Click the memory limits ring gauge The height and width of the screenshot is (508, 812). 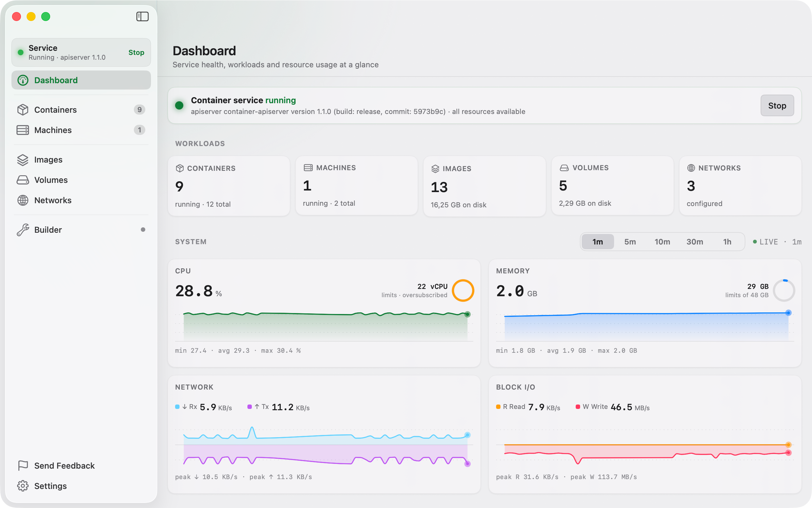click(784, 290)
